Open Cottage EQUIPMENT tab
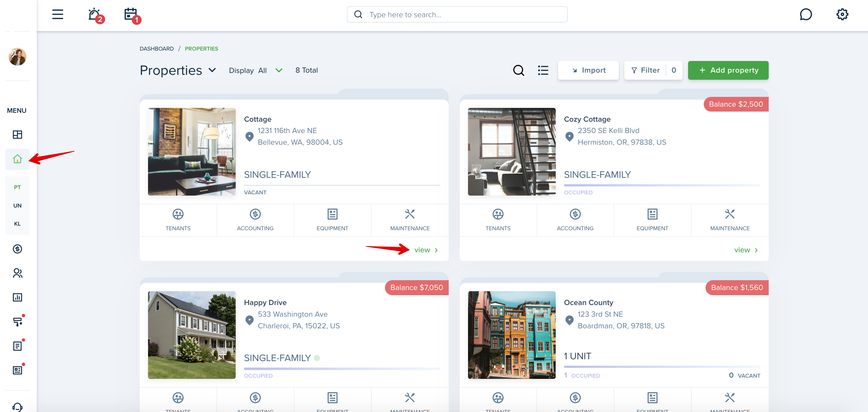Screen dimensions: 868x412 (x=332, y=220)
